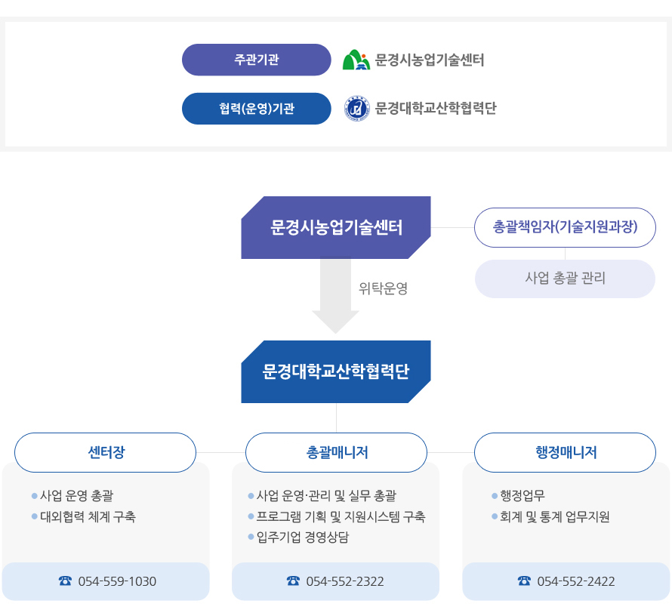This screenshot has width=672, height=616.
Task: Click the blue 문경대학교산학협력단 organization box
Action: [x=336, y=371]
